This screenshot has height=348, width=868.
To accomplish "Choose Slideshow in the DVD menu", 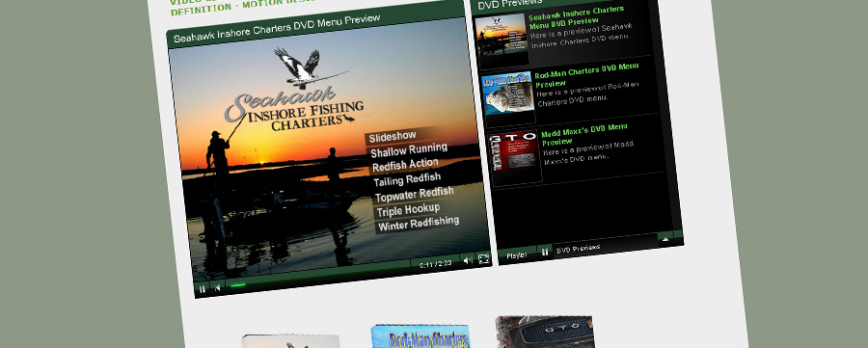I will click(x=393, y=136).
